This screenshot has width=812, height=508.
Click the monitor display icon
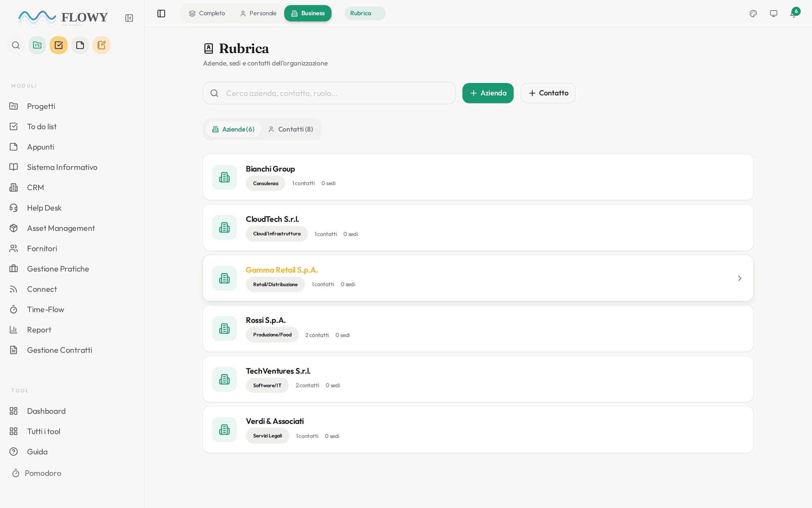point(773,14)
